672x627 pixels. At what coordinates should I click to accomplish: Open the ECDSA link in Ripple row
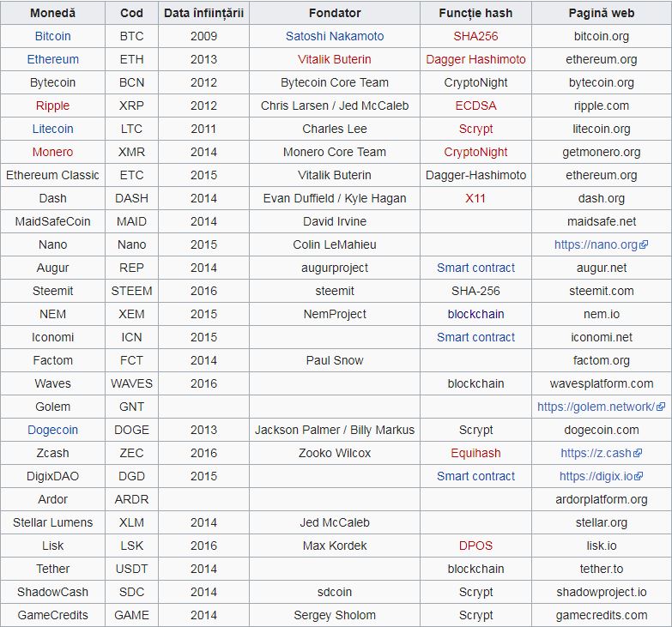475,106
